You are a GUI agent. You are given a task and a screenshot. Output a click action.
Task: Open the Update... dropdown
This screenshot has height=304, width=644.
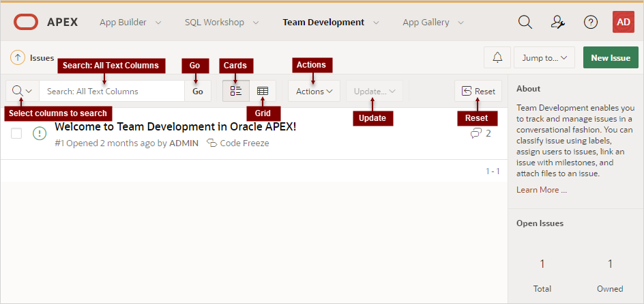374,91
